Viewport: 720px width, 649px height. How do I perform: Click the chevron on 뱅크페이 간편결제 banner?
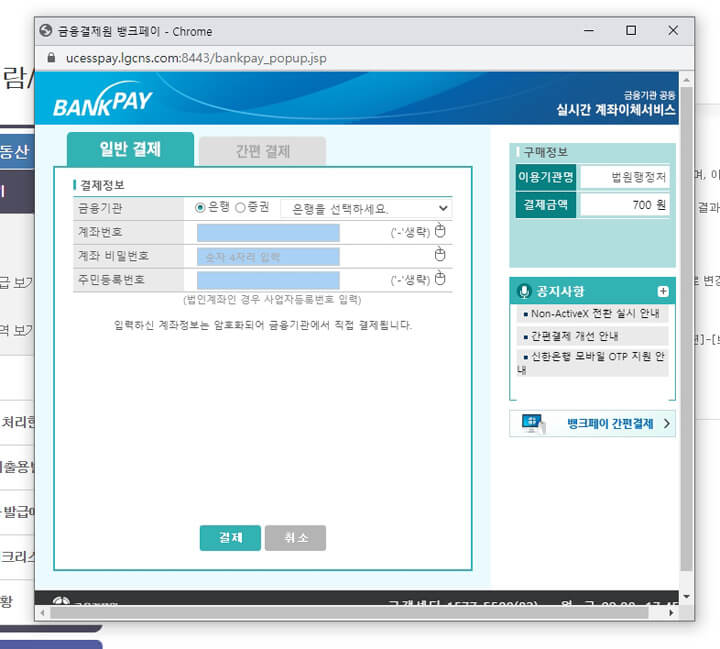click(667, 423)
